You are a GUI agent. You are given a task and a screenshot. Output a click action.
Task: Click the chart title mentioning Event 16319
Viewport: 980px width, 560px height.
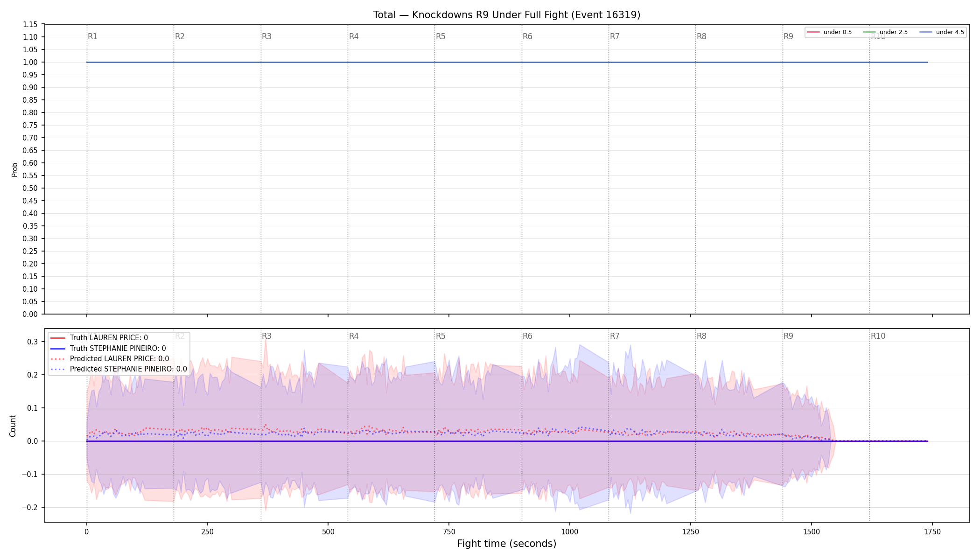(507, 15)
